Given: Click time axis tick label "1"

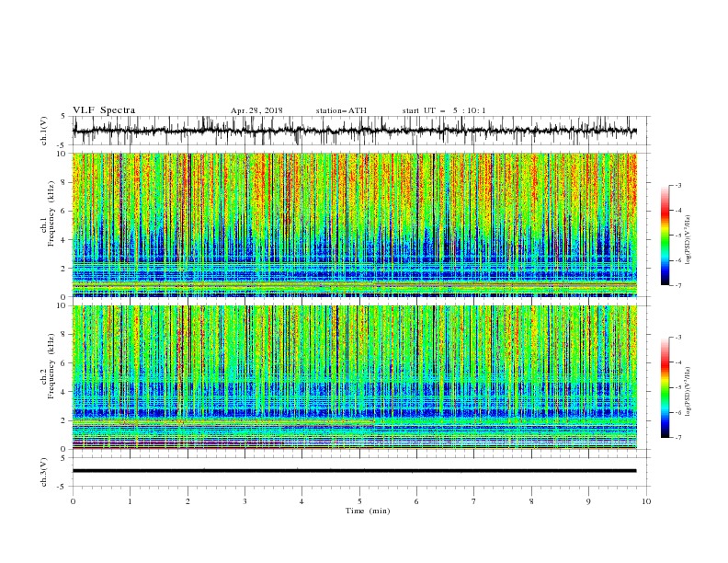Looking at the screenshot, I should point(131,501).
